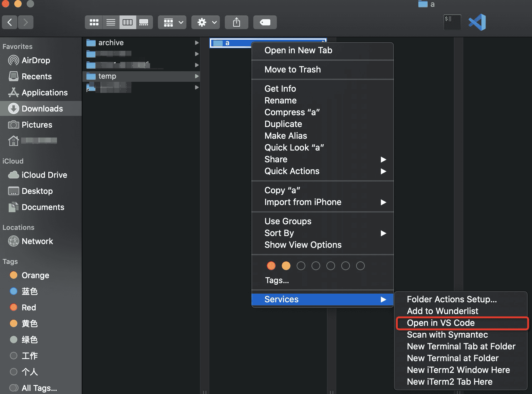Filter by the Orange tag in sidebar

(x=41, y=275)
